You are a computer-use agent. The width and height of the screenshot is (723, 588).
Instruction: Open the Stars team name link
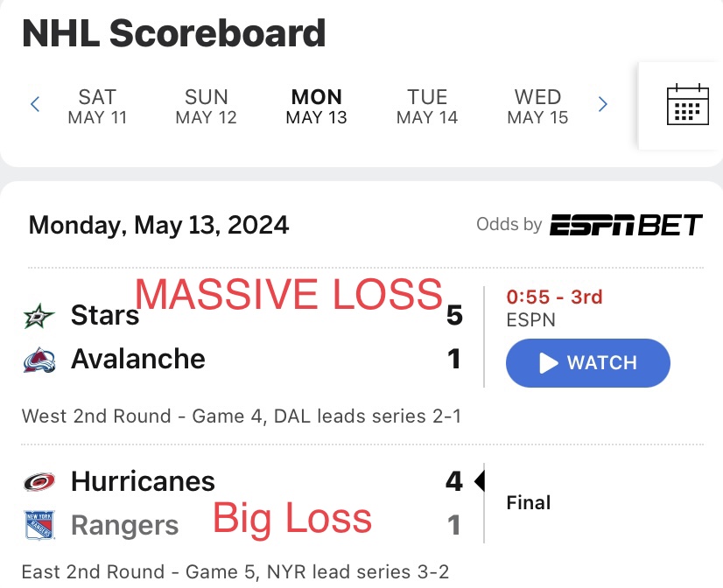[105, 316]
